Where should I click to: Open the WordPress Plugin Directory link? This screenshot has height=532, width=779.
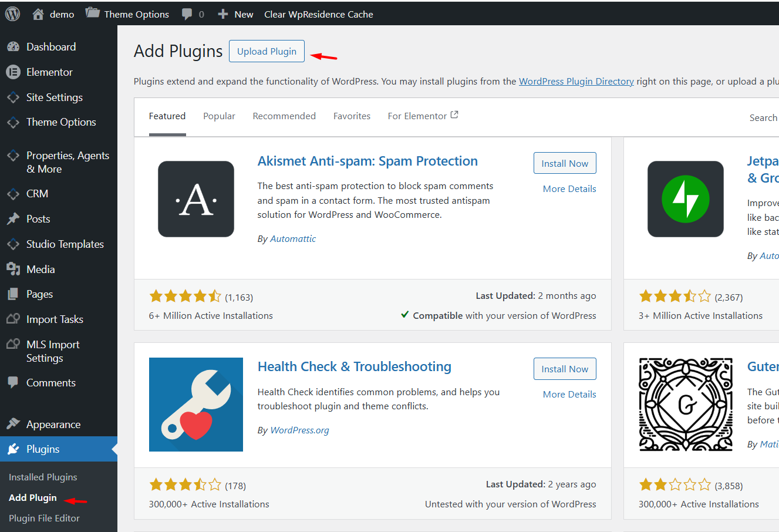click(x=576, y=82)
